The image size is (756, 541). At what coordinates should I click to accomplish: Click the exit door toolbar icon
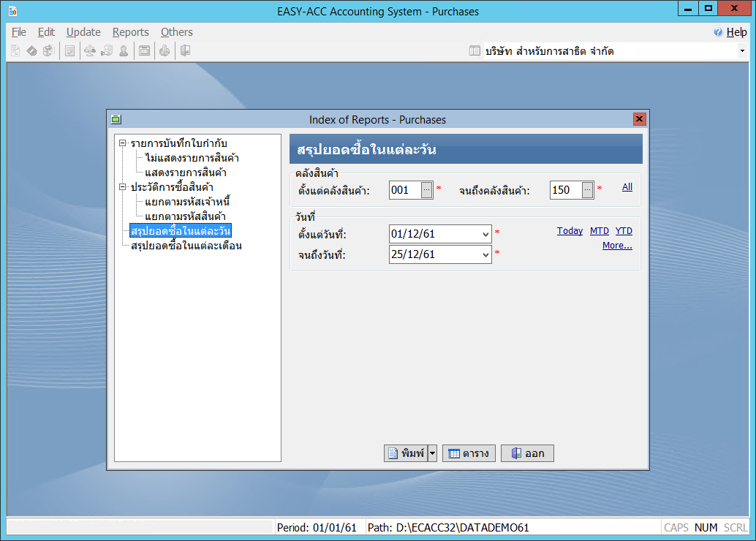185,51
